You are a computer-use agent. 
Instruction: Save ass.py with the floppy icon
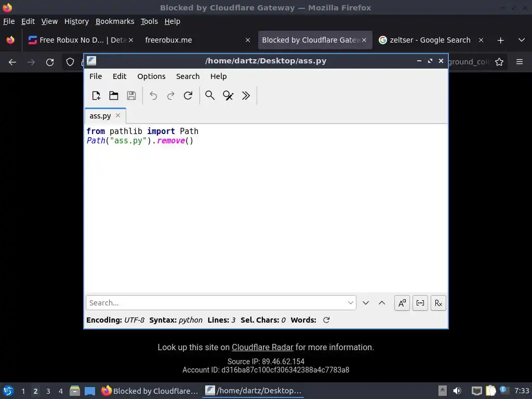(x=131, y=96)
